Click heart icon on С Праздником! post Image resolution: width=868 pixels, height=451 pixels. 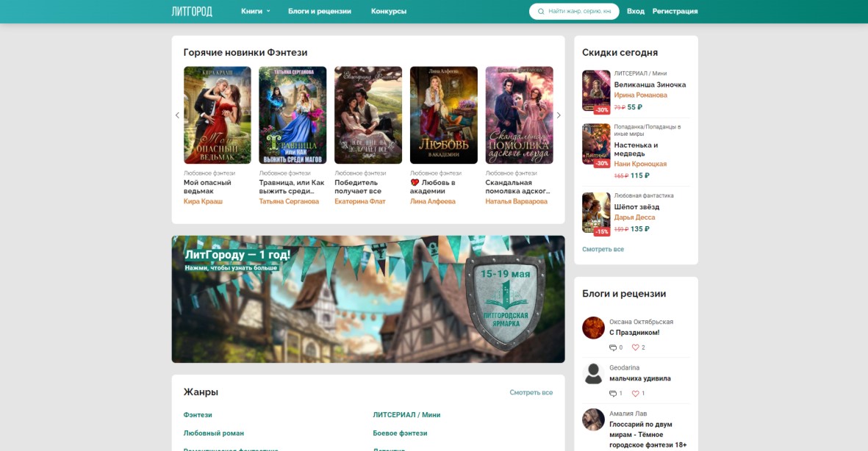635,347
